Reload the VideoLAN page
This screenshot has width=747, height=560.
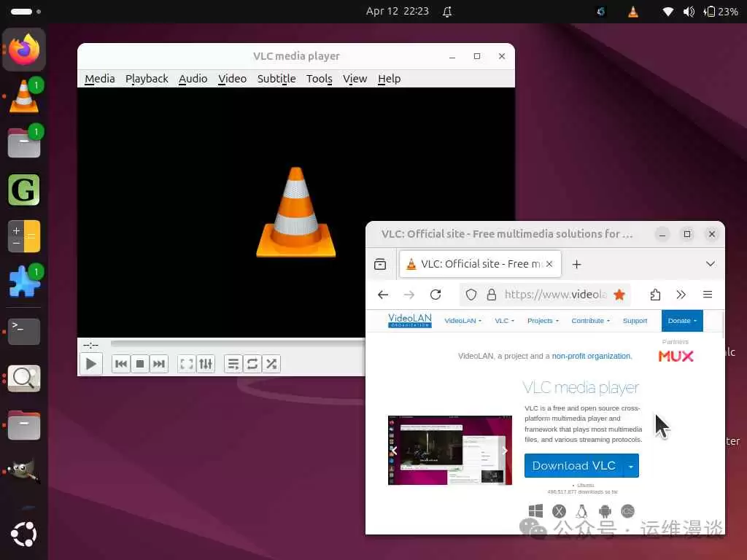pyautogui.click(x=436, y=295)
